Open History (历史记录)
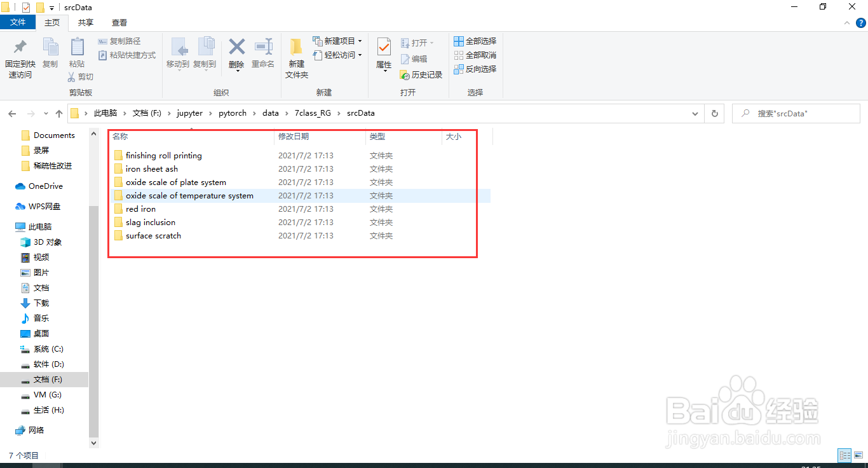This screenshot has width=868, height=468. 421,74
